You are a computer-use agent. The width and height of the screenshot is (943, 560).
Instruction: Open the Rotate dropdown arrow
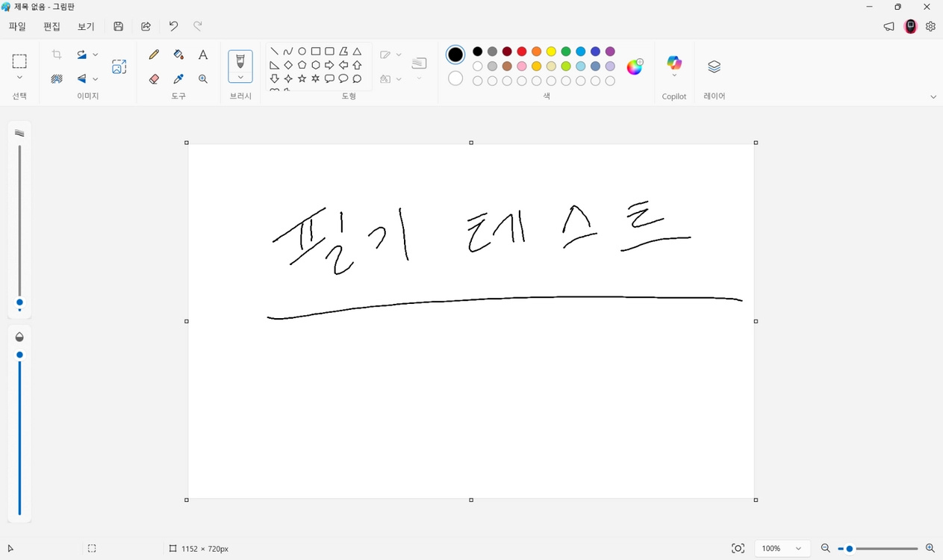pyautogui.click(x=96, y=55)
